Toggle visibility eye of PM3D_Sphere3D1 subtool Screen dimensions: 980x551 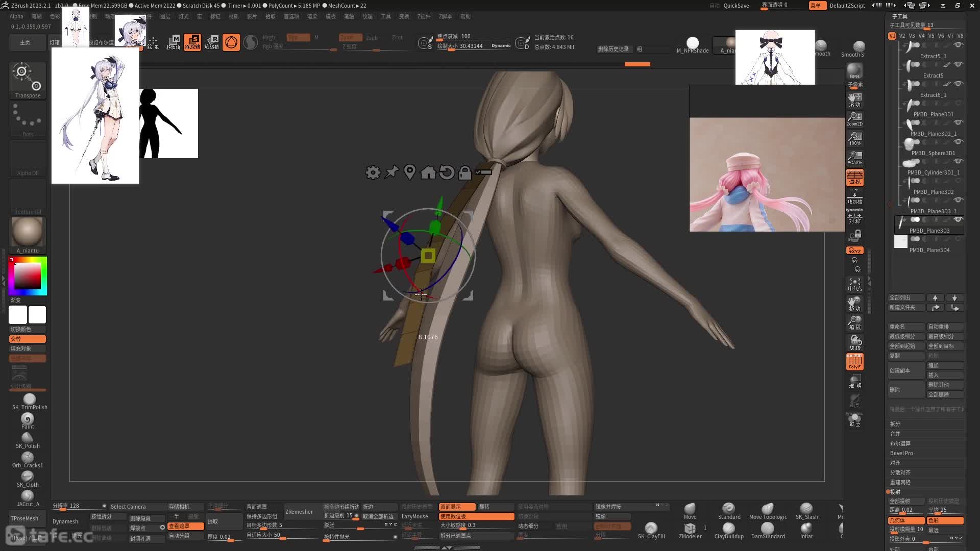(x=959, y=142)
